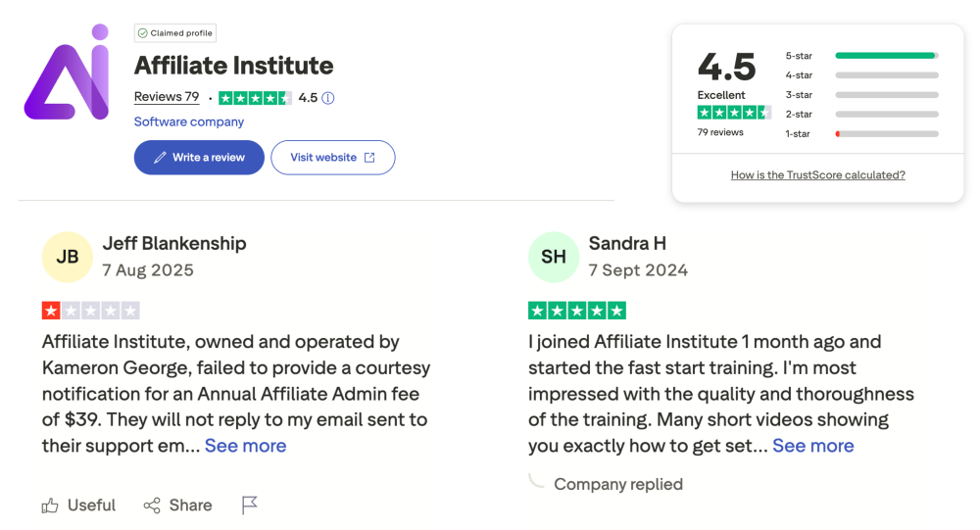
Task: Show the Company replied response
Action: pos(617,484)
